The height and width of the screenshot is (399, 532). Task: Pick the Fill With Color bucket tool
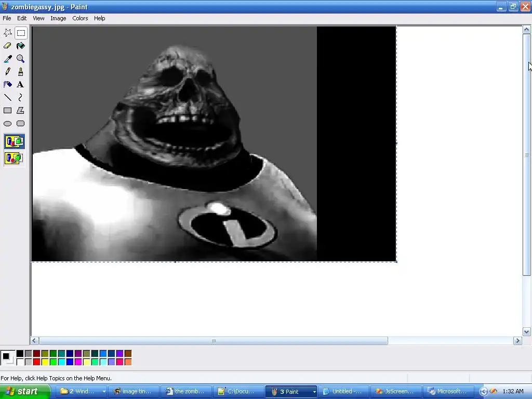(x=21, y=46)
